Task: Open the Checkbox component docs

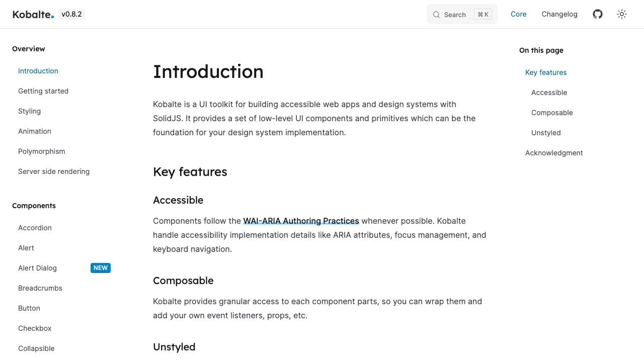Action: [x=35, y=328]
